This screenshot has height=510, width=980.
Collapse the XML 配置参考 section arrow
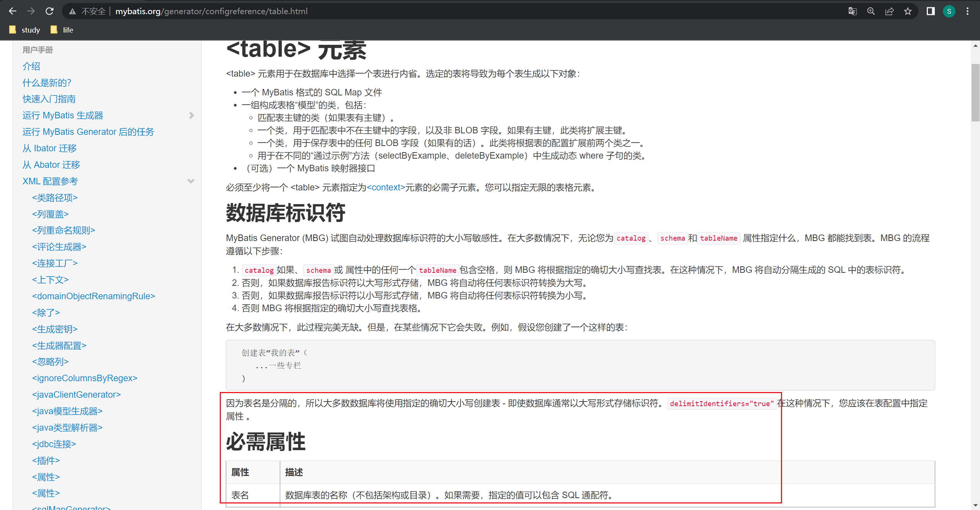[191, 181]
